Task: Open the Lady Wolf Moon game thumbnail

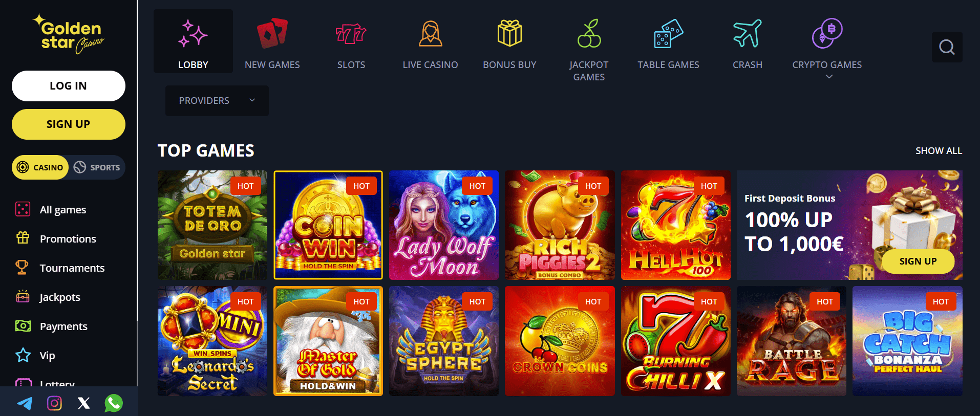Action: [x=444, y=225]
